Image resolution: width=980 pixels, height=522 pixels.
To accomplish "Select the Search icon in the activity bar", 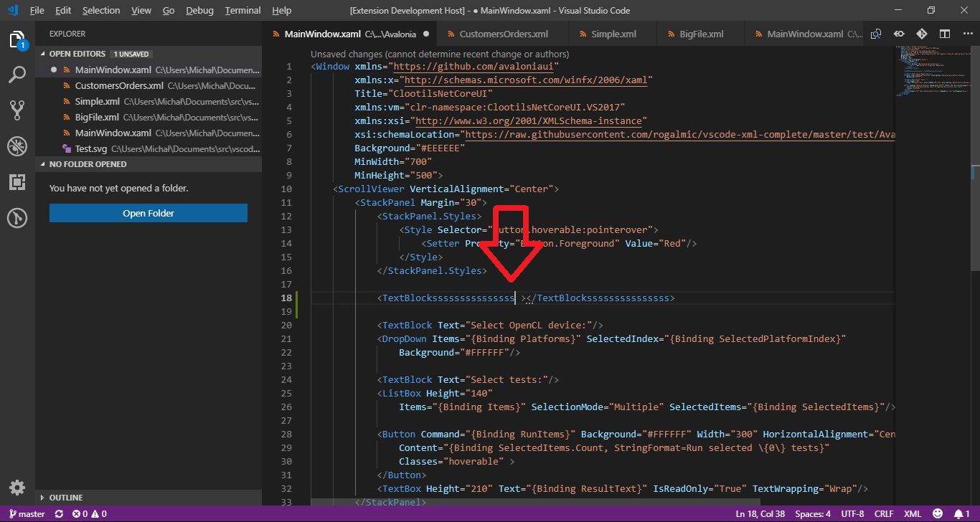I will [x=17, y=75].
